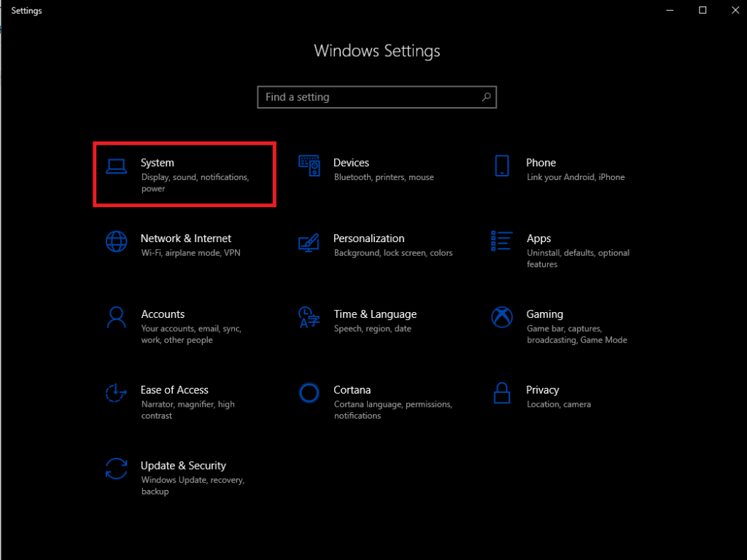
Task: Click the search magnifier icon
Action: point(486,97)
